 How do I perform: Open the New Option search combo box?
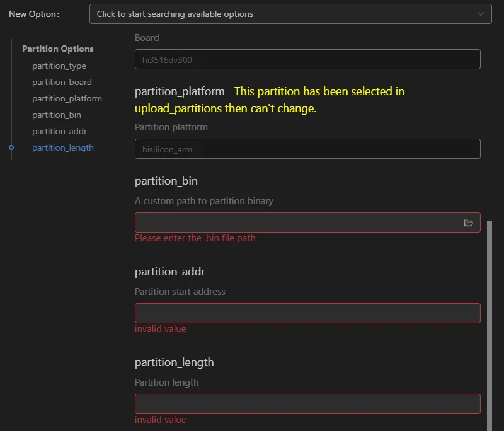coord(290,14)
